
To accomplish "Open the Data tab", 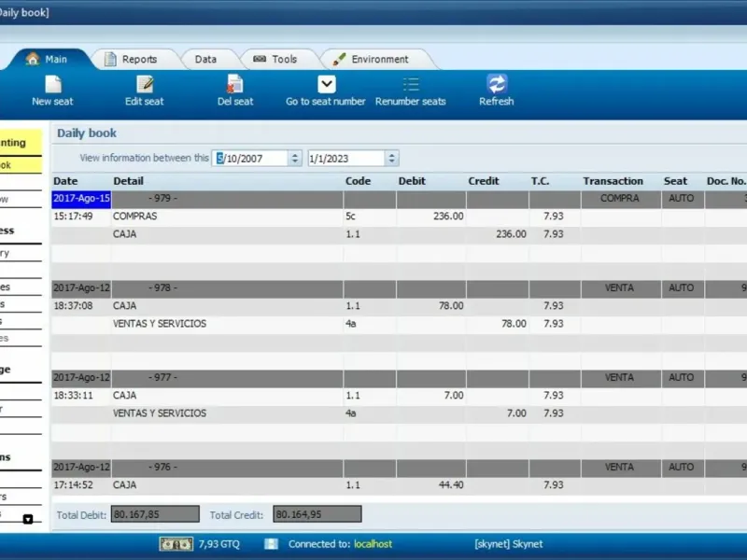I will tap(205, 59).
